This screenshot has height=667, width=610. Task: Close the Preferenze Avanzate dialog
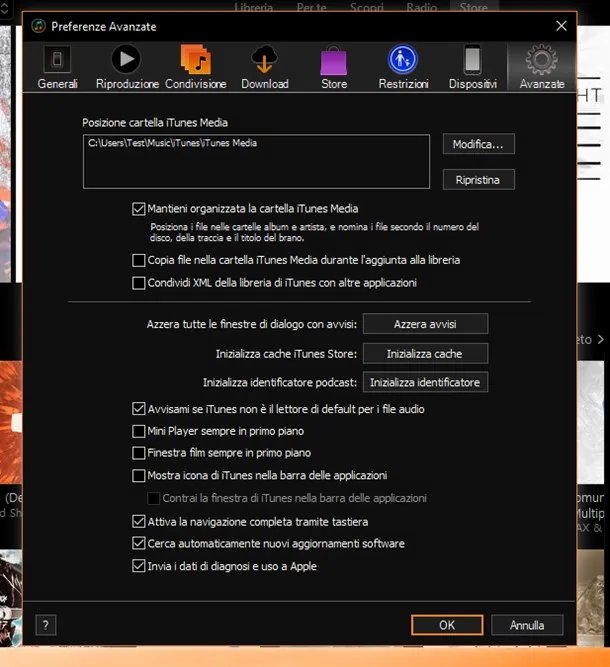[x=561, y=26]
